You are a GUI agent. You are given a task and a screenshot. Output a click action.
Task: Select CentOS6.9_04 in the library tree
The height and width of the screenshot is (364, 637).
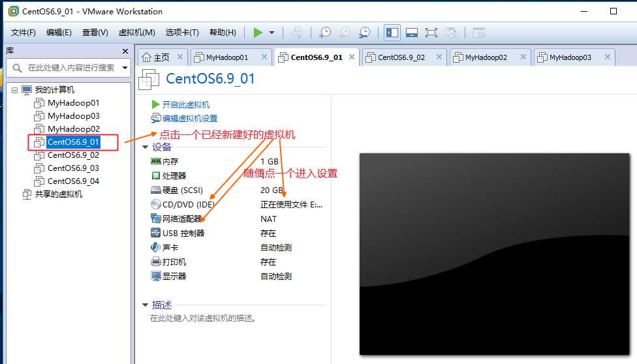coord(73,181)
